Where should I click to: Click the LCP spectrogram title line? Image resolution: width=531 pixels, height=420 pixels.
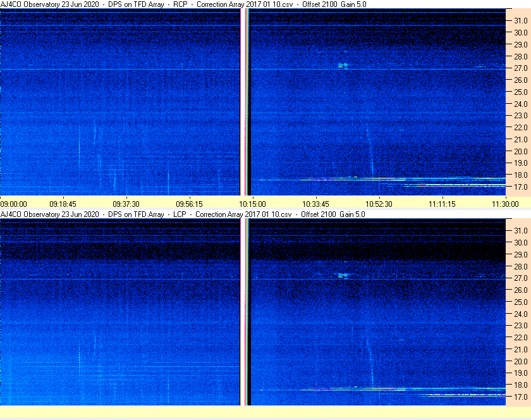[183, 214]
